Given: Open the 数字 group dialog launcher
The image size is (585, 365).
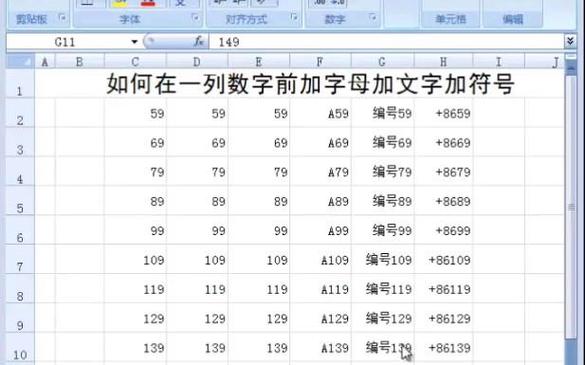Looking at the screenshot, I should tap(372, 17).
